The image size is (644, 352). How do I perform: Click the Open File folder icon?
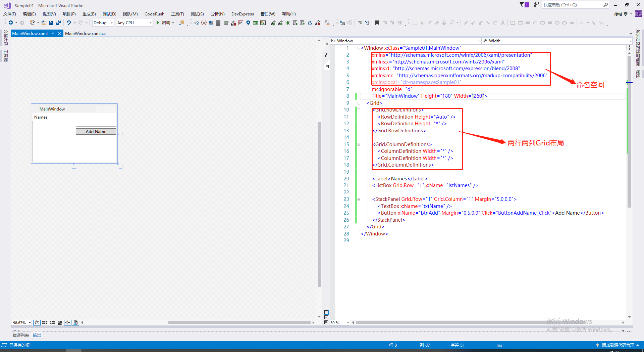pos(44,23)
